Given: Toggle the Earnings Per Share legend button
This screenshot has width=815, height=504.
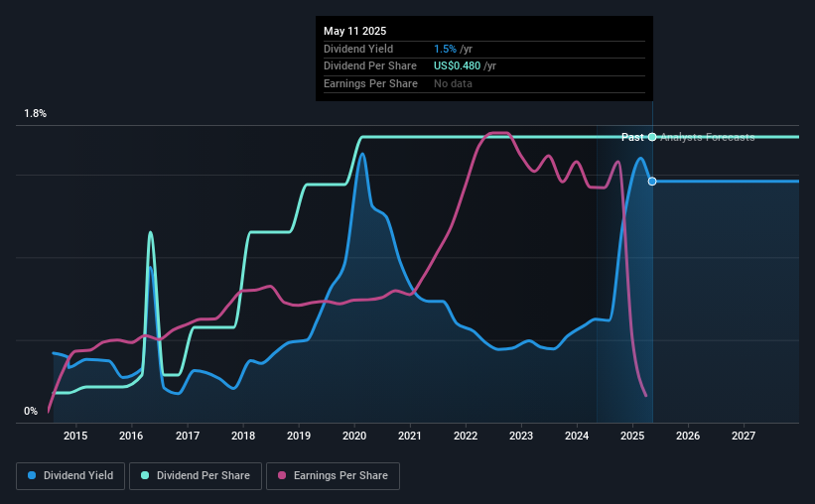Looking at the screenshot, I should [x=333, y=476].
